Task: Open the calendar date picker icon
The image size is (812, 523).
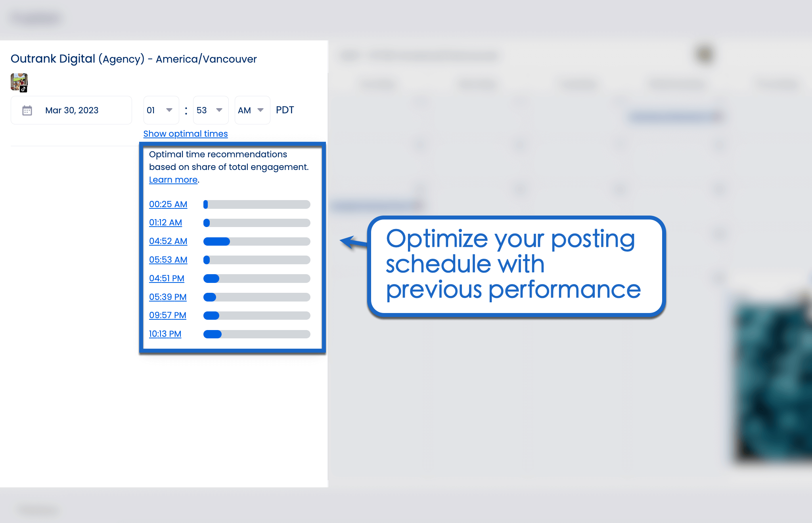Action: [x=27, y=110]
